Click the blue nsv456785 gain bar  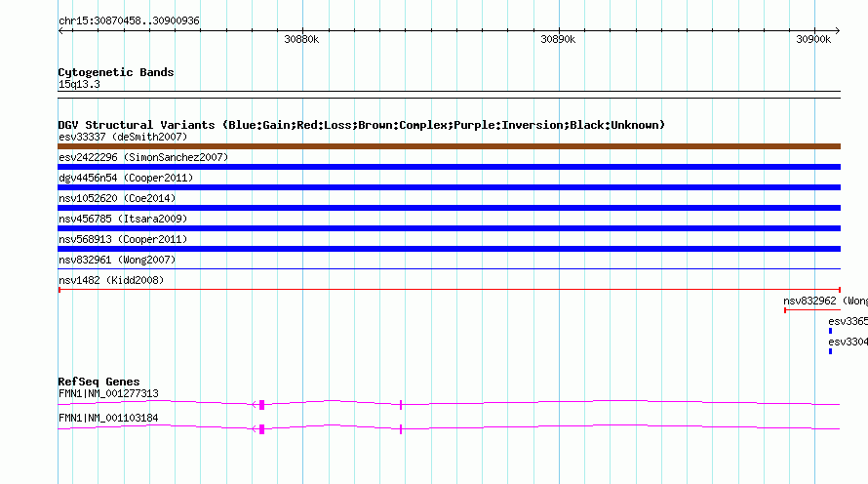click(x=449, y=228)
